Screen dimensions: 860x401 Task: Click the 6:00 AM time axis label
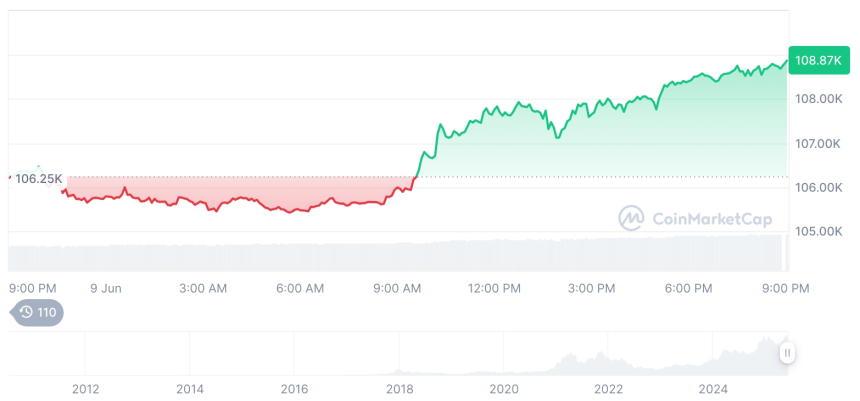(x=300, y=288)
